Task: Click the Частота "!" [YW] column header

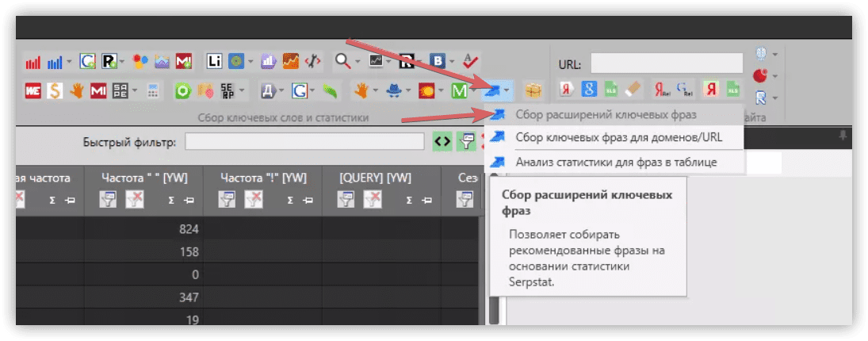Action: tap(263, 178)
